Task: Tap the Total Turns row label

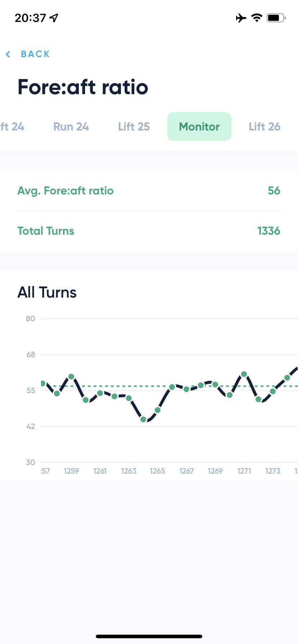Action: pyautogui.click(x=46, y=231)
